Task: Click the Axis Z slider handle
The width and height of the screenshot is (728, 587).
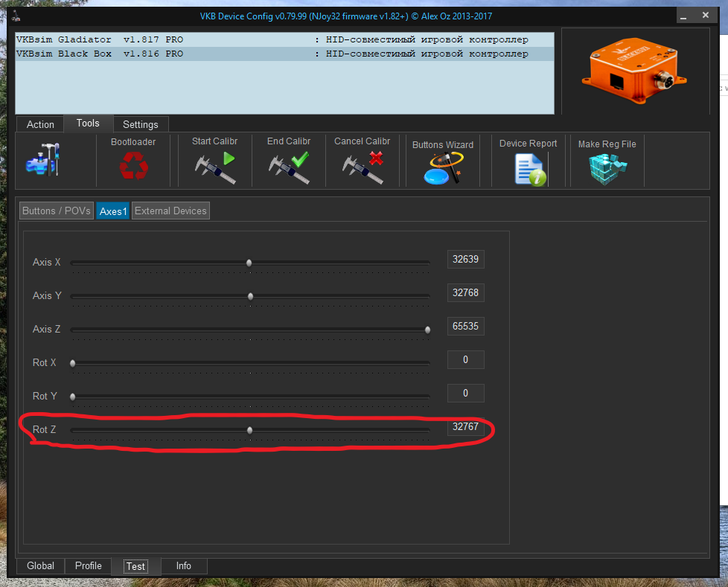Action: 427,330
